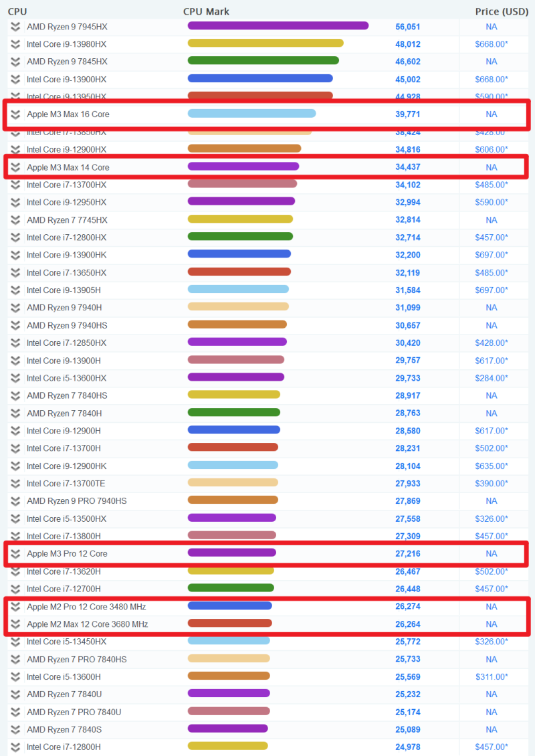Screen dimensions: 535x756
Task: Expand the Intel Core i5-13600HX row chevron
Action: 15,378
